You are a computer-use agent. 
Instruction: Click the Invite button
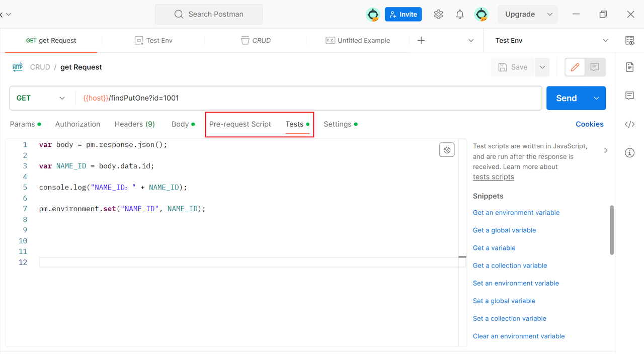tap(403, 14)
